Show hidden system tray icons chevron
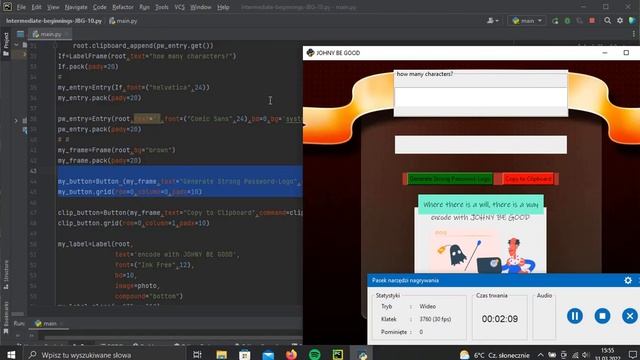 540,355
